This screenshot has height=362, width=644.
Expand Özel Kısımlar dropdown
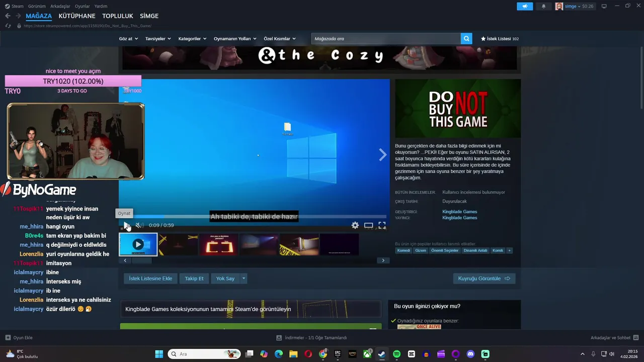[x=280, y=39]
